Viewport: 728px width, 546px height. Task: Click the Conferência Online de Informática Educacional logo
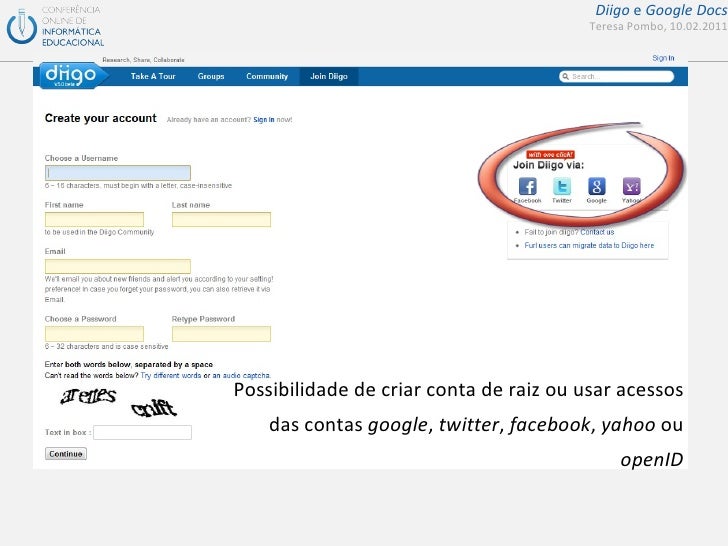(x=55, y=26)
